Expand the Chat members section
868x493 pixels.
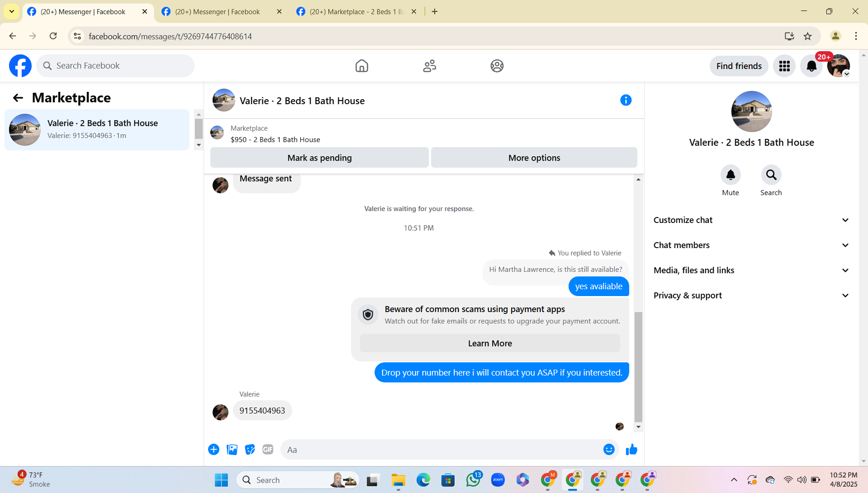(751, 245)
